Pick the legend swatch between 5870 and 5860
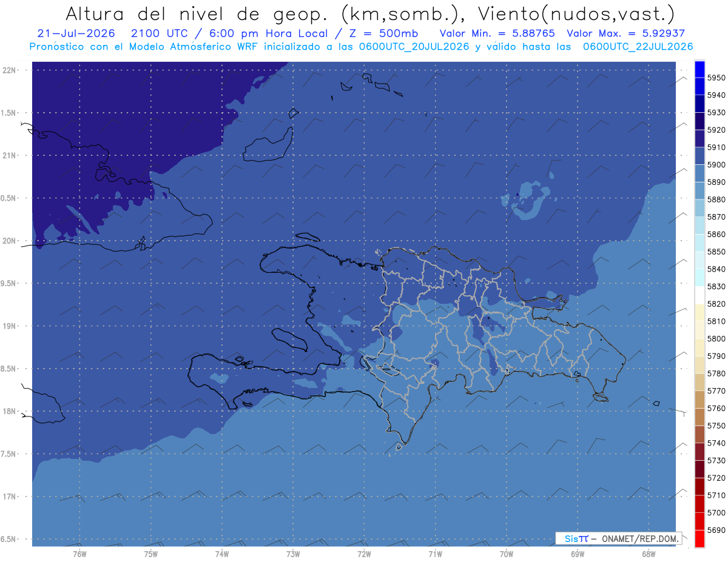 [x=699, y=226]
